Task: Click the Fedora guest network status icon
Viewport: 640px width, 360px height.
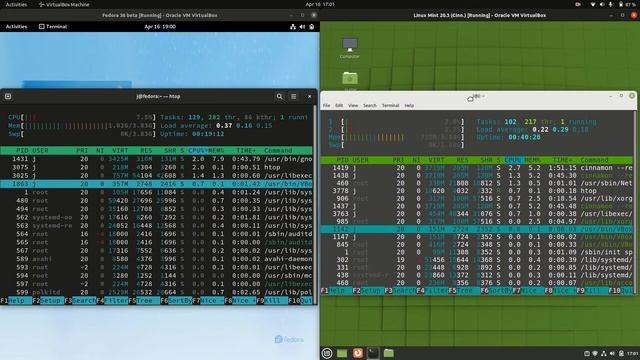Action: [x=293, y=27]
